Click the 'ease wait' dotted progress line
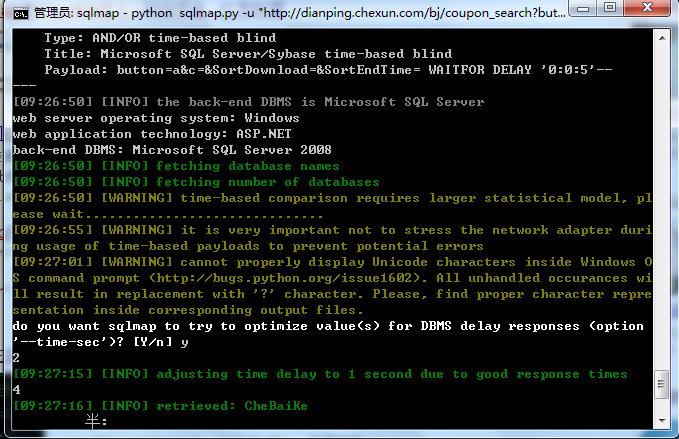Image resolution: width=679 pixels, height=439 pixels. 168,214
